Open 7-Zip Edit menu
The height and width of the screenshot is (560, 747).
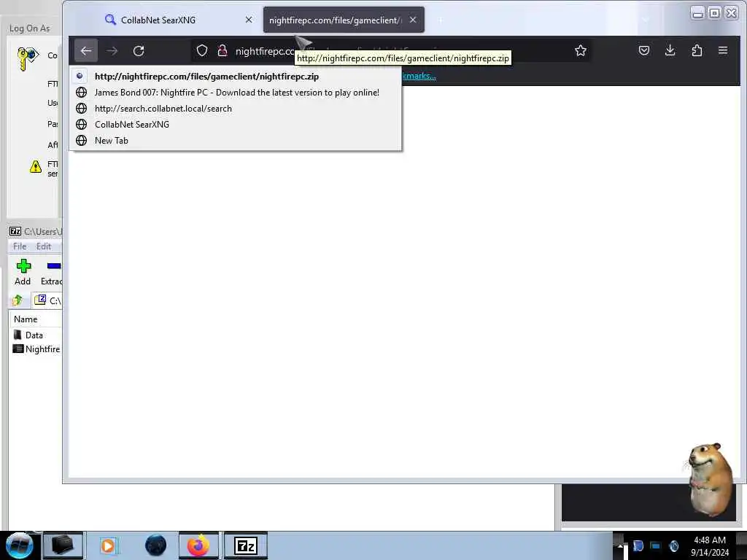43,246
